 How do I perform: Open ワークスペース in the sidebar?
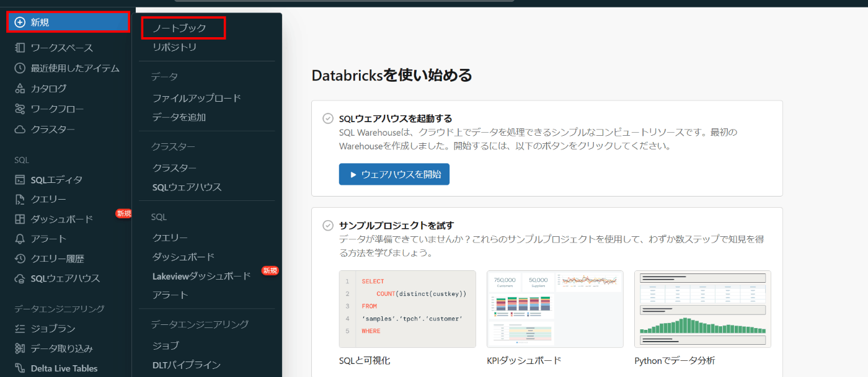pyautogui.click(x=62, y=48)
